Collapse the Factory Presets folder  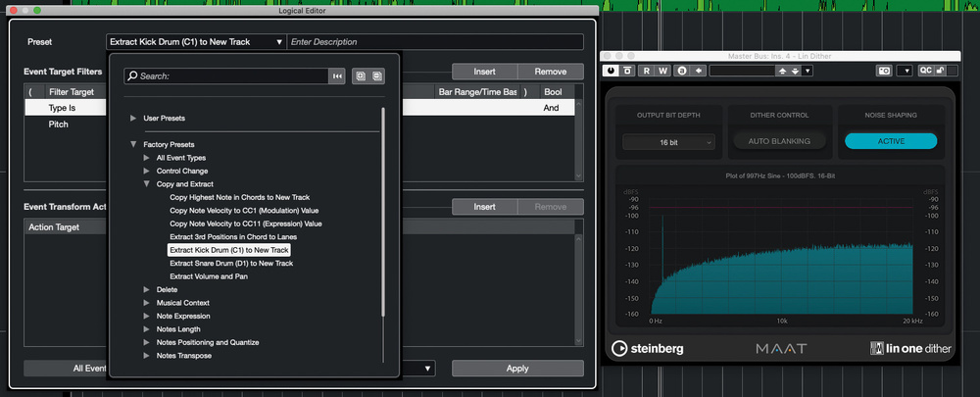pyautogui.click(x=133, y=144)
